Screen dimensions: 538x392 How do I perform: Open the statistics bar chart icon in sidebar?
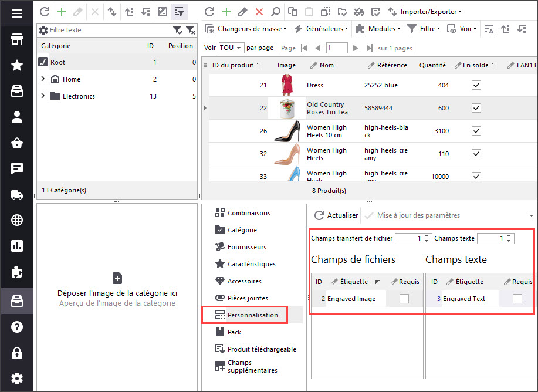point(17,246)
